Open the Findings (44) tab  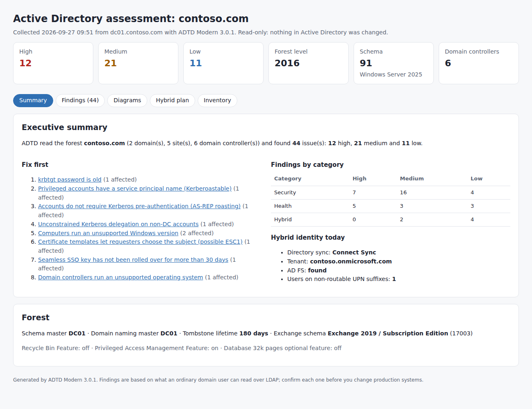[x=80, y=101]
